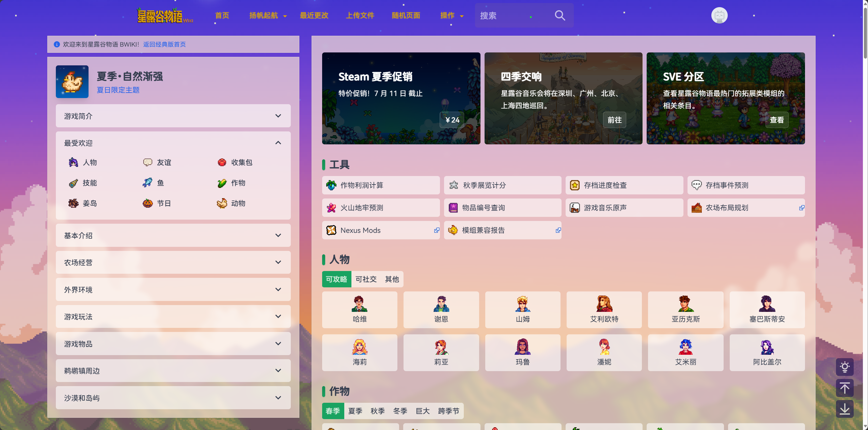Expand the 游戏玩法 section

173,316
